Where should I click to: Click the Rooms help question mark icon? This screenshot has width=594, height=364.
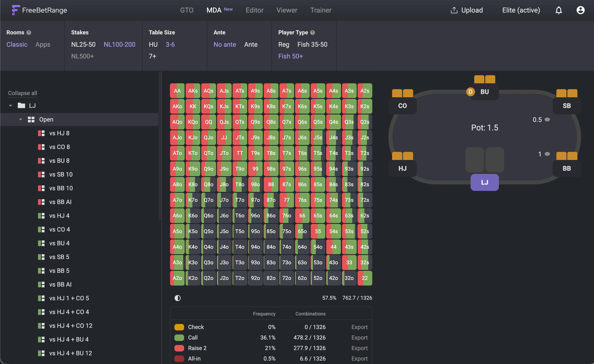tap(29, 33)
